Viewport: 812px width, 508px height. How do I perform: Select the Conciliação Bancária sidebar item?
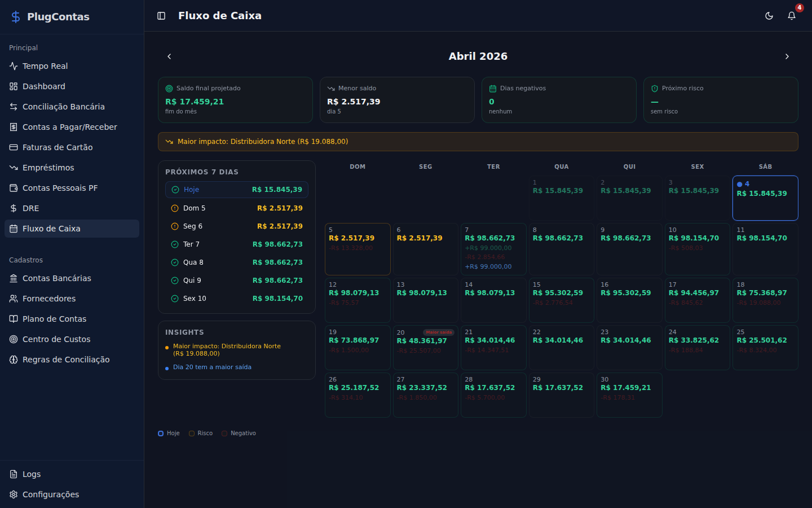pyautogui.click(x=64, y=106)
